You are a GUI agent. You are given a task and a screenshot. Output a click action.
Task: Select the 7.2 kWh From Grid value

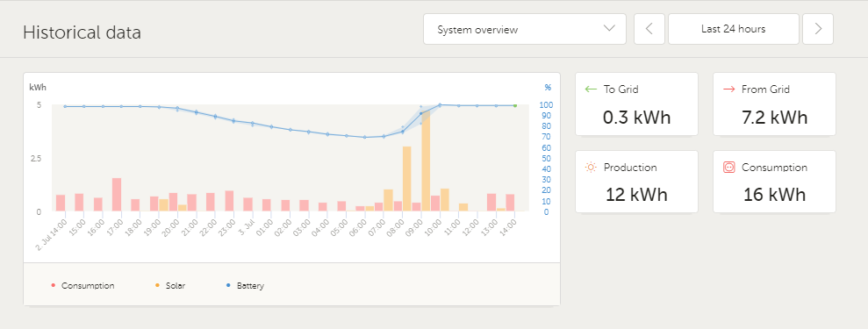tap(774, 118)
